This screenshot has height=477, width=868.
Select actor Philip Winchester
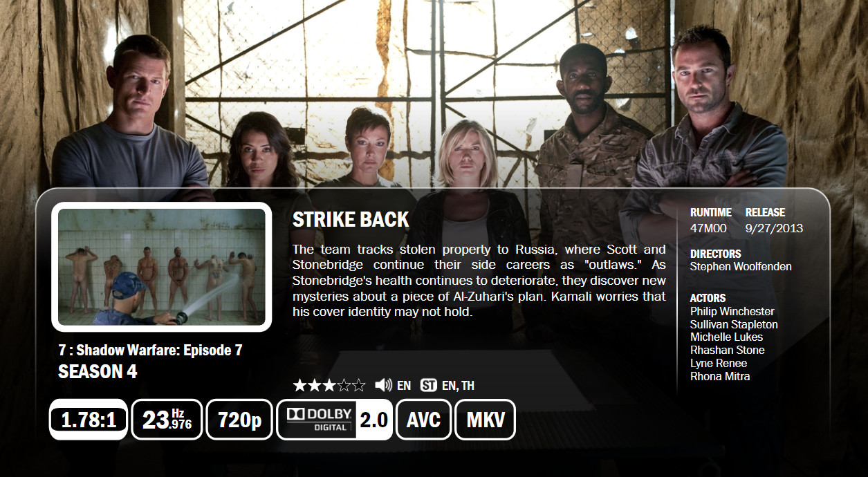[732, 311]
